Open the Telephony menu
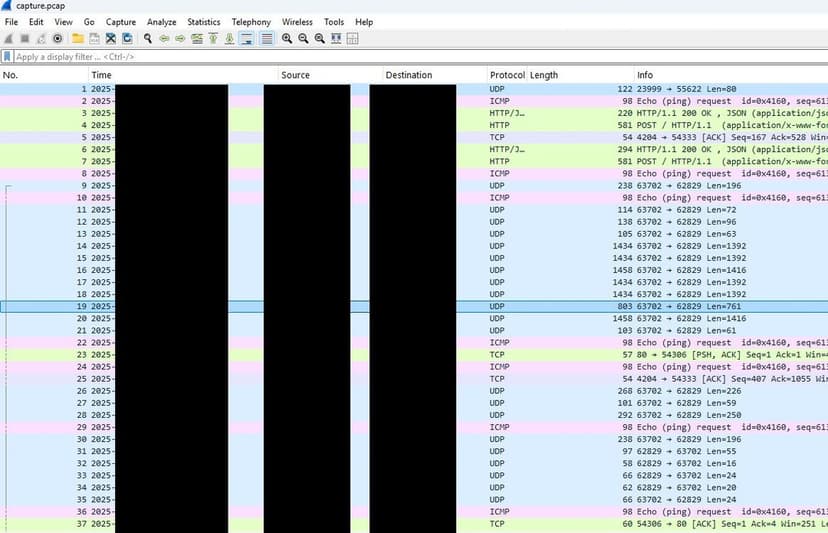Viewport: 828px width, 533px height. [251, 22]
